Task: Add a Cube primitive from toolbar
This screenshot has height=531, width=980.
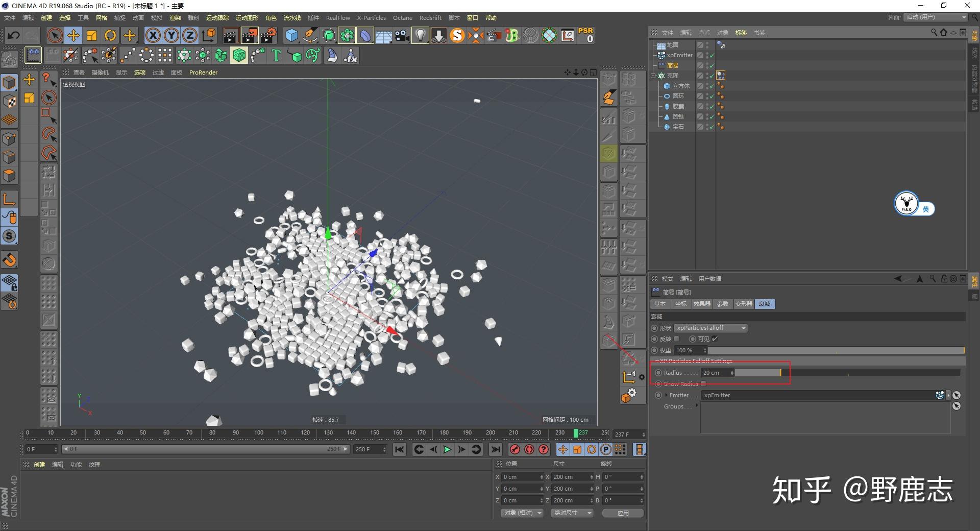Action: point(291,35)
